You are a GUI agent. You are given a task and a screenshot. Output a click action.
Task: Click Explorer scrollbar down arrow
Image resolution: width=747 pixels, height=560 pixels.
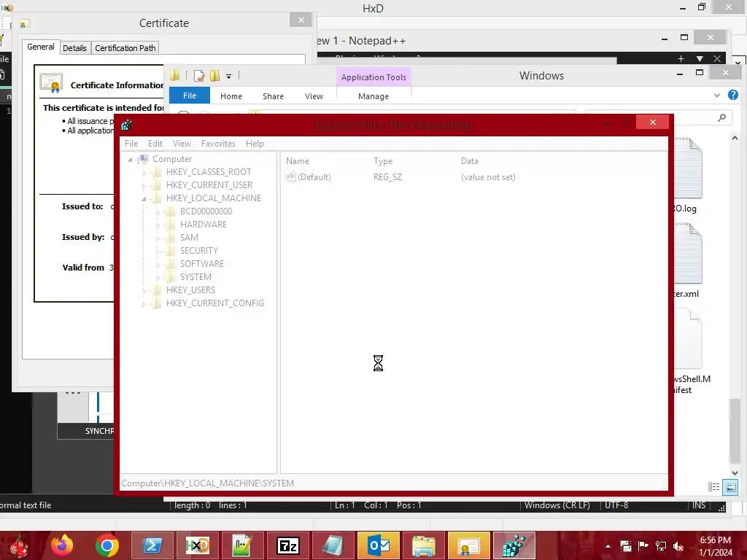[735, 472]
